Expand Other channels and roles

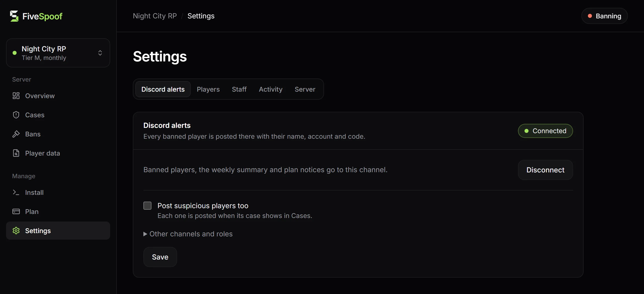[188, 234]
